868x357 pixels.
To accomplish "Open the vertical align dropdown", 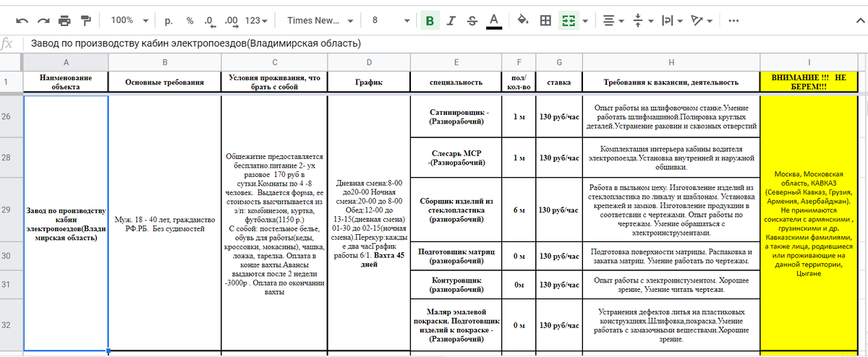I will [x=643, y=20].
